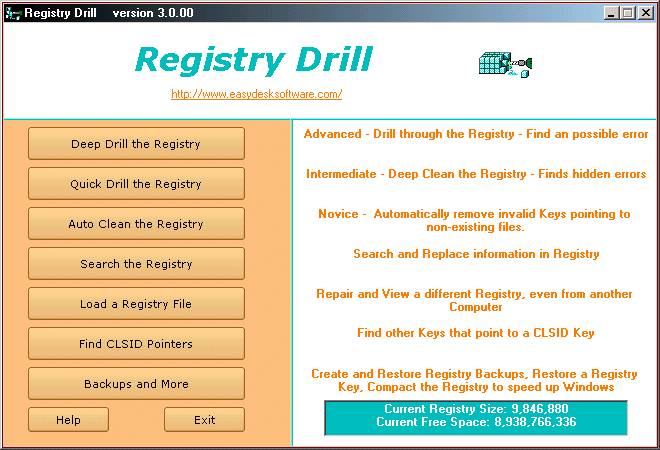Click the Intermediate Deep Clean description text
Viewport: 660px width, 450px height.
click(x=476, y=174)
